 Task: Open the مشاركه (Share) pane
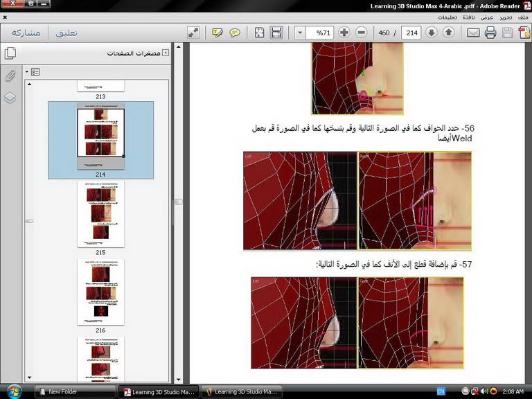[x=26, y=33]
